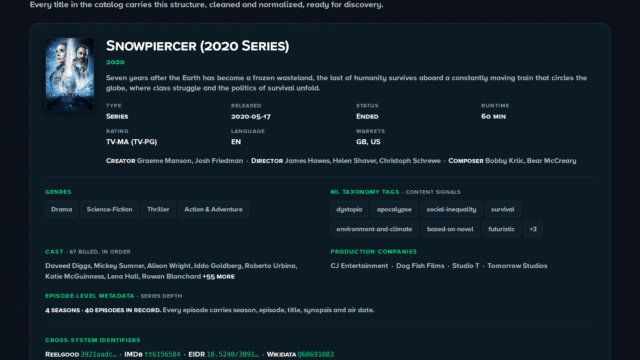Click the Studio T production company
Screen dimensions: 640x360
(466, 266)
